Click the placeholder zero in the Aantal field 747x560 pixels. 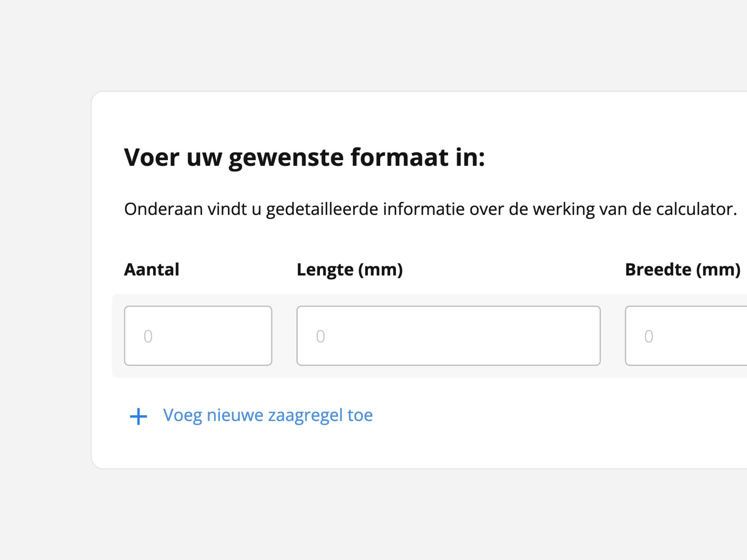click(x=148, y=336)
